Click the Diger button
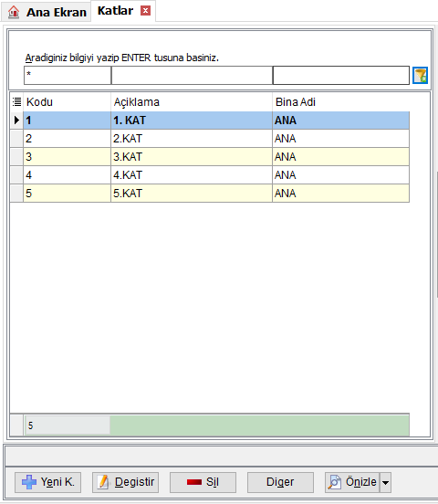 (x=280, y=482)
